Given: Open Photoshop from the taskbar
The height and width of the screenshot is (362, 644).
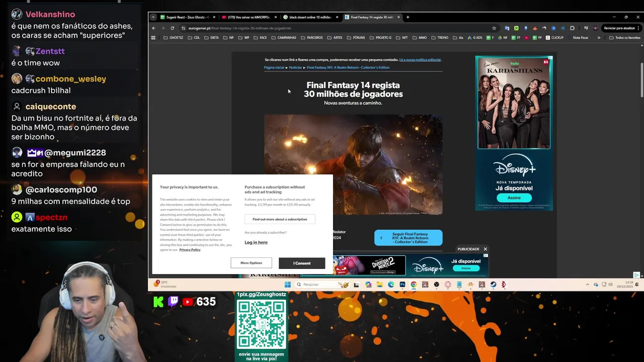Looking at the screenshot, I should [403, 285].
